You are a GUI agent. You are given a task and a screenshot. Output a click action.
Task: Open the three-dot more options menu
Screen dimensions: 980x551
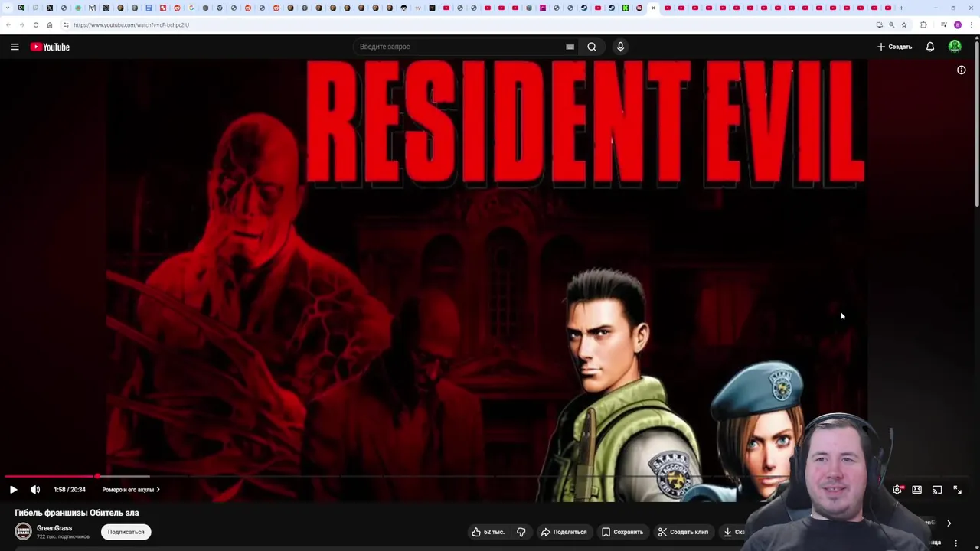coord(955,543)
